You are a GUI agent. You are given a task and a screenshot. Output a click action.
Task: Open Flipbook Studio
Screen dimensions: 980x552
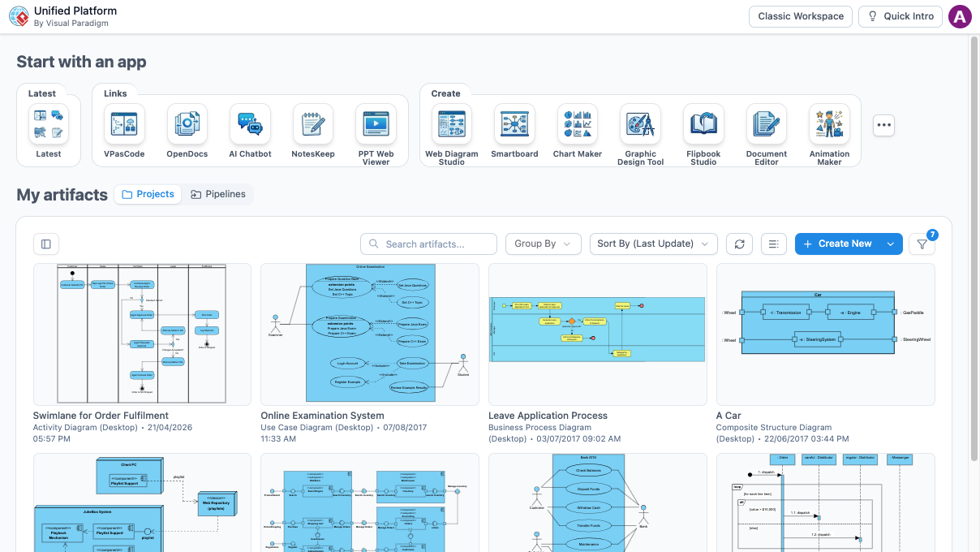[x=703, y=124]
